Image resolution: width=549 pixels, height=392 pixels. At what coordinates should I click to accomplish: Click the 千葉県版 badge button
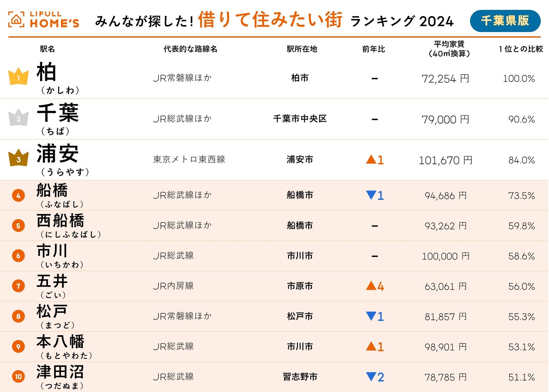(x=505, y=21)
